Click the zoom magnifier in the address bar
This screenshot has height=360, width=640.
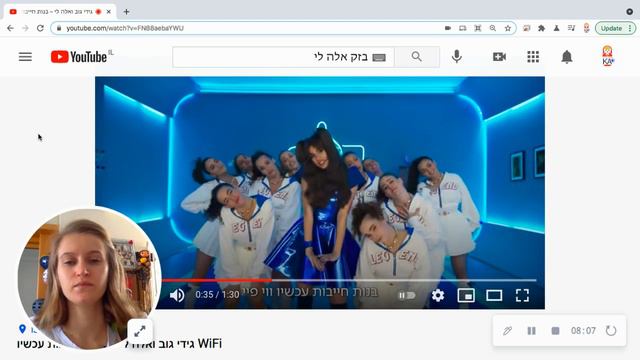(493, 28)
